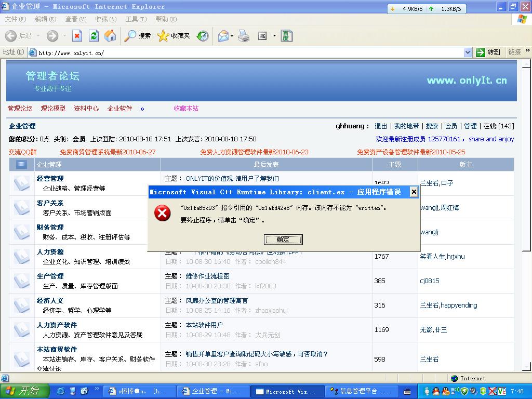The height and width of the screenshot is (399, 532).
Task: Click the 资料中心 navigation link
Action: click(86, 109)
